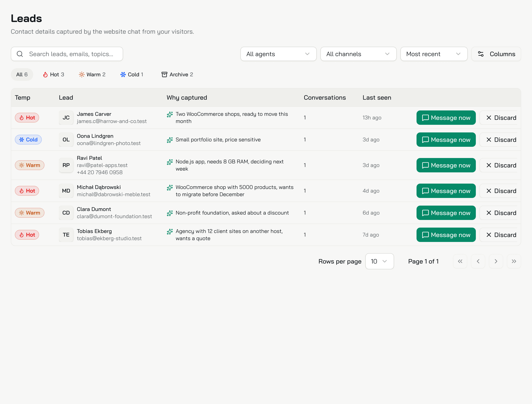Click the JC avatar for James Carver

point(66,118)
